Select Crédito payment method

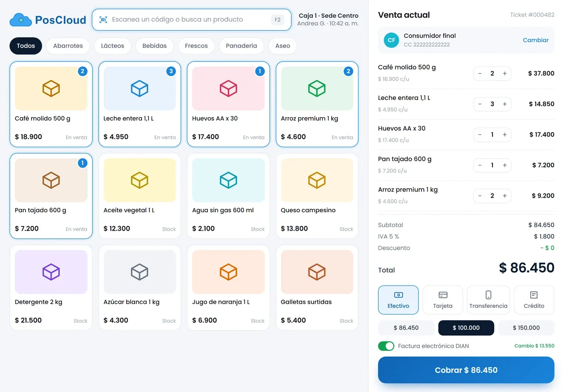[x=534, y=300]
